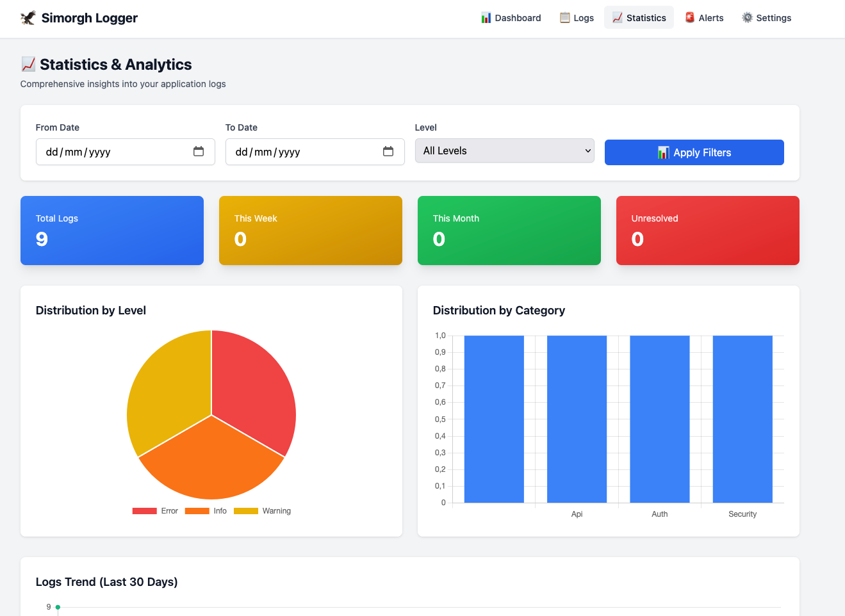This screenshot has width=845, height=616.
Task: Expand the All Levels dropdown
Action: 505,151
